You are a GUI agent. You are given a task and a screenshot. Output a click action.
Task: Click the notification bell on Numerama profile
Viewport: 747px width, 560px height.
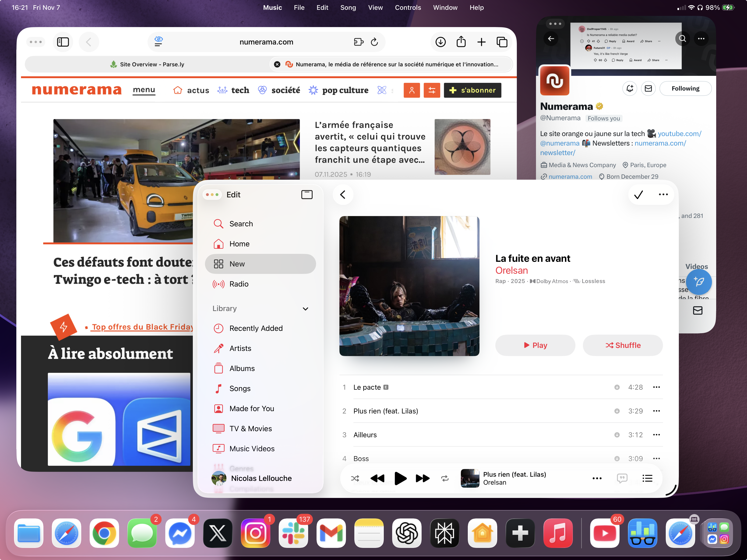coord(630,88)
